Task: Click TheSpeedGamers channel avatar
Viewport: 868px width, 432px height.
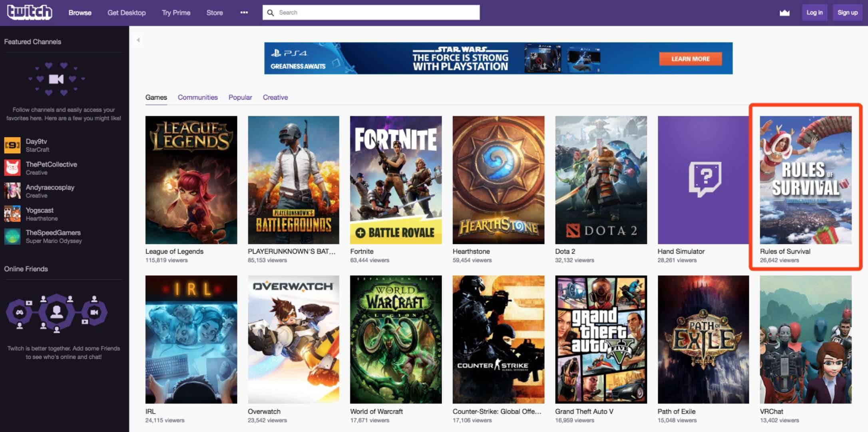Action: coord(12,236)
